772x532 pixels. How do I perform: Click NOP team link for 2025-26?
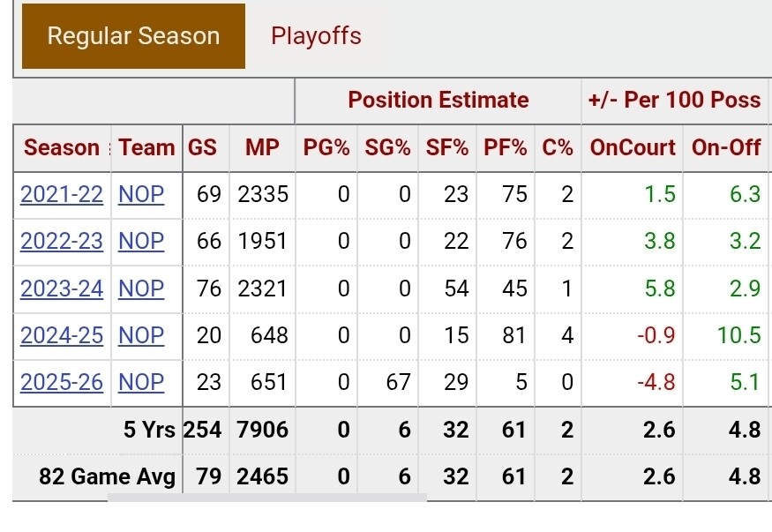pyautogui.click(x=141, y=382)
